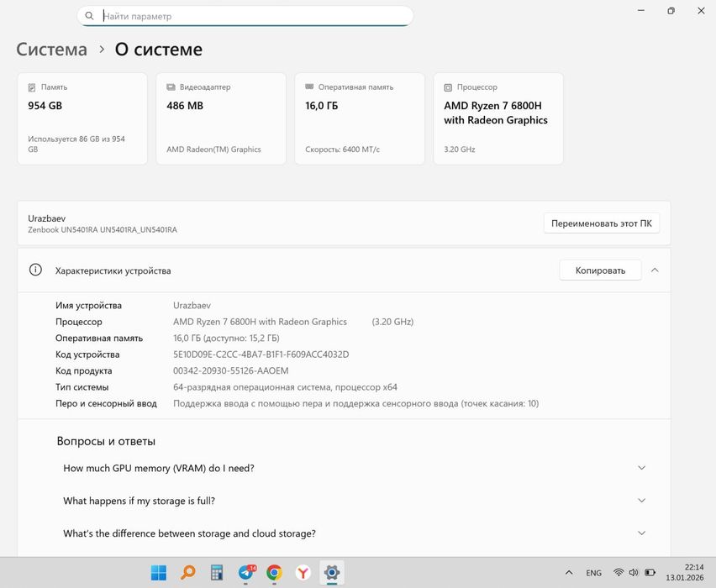This screenshot has height=588, width=716.
Task: Click the info icon beside Характеристики устройства
Action: [35, 270]
